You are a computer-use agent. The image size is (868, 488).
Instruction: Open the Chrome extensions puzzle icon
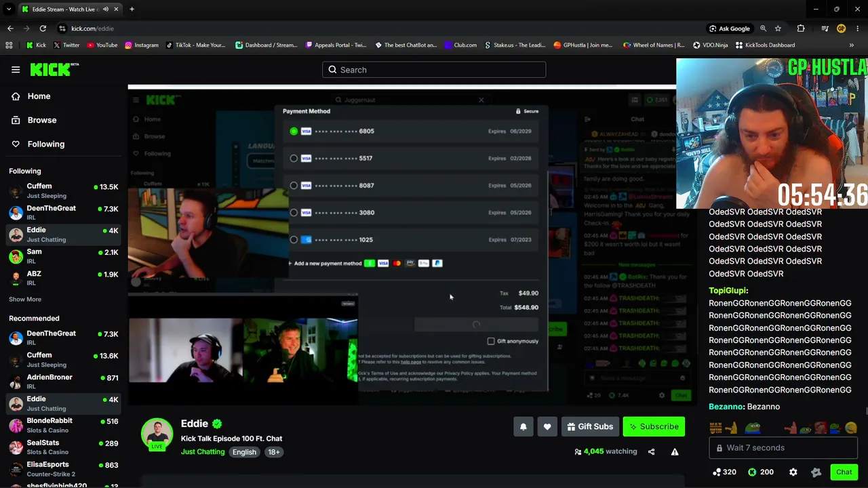[x=801, y=28]
